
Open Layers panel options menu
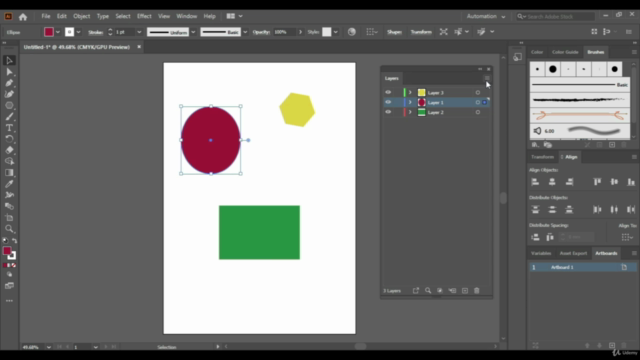tap(487, 78)
